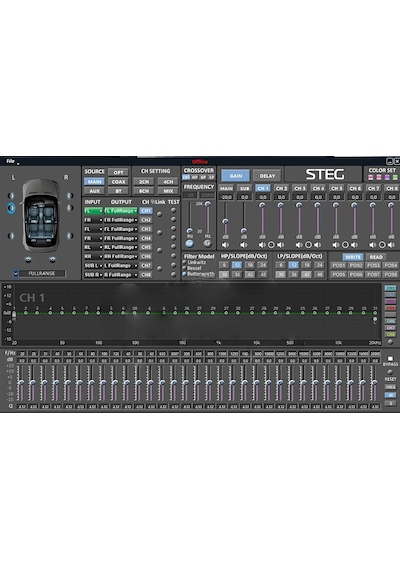Select the top-right speaker icon beside the car
Viewport: 400px width, 570px height.
(70, 196)
